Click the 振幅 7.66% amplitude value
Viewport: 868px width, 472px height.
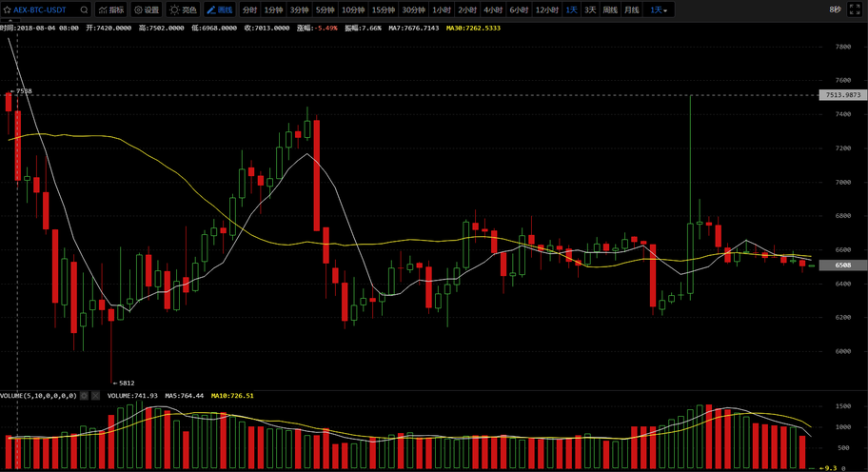pyautogui.click(x=363, y=28)
